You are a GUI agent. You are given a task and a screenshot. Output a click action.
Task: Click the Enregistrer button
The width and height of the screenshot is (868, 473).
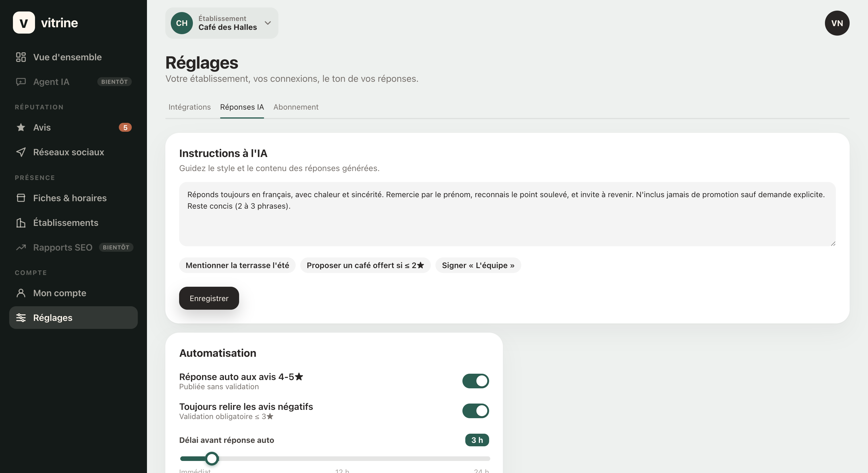[209, 298]
